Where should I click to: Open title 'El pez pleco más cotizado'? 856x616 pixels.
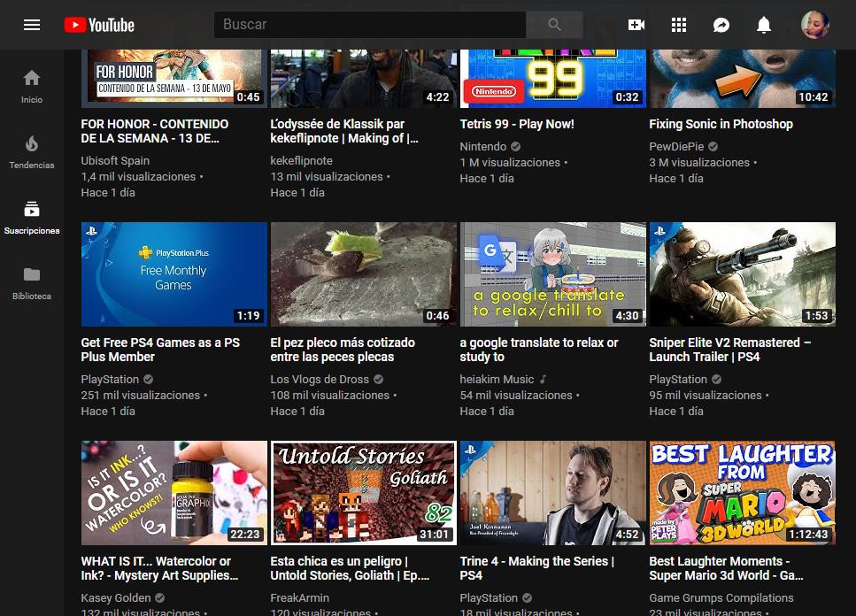tap(343, 350)
